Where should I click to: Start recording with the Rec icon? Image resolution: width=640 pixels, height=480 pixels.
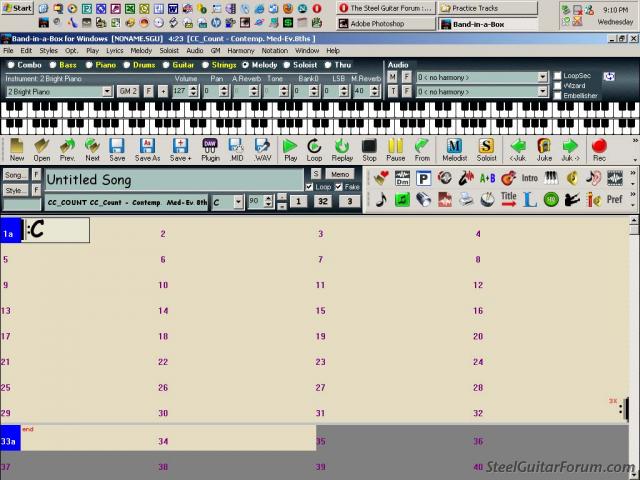point(599,150)
